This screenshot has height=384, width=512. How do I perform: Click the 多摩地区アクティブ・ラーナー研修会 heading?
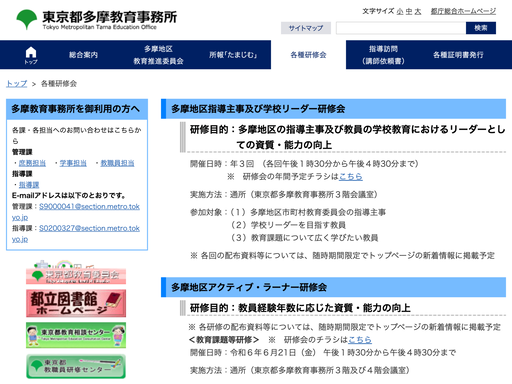[249, 287]
